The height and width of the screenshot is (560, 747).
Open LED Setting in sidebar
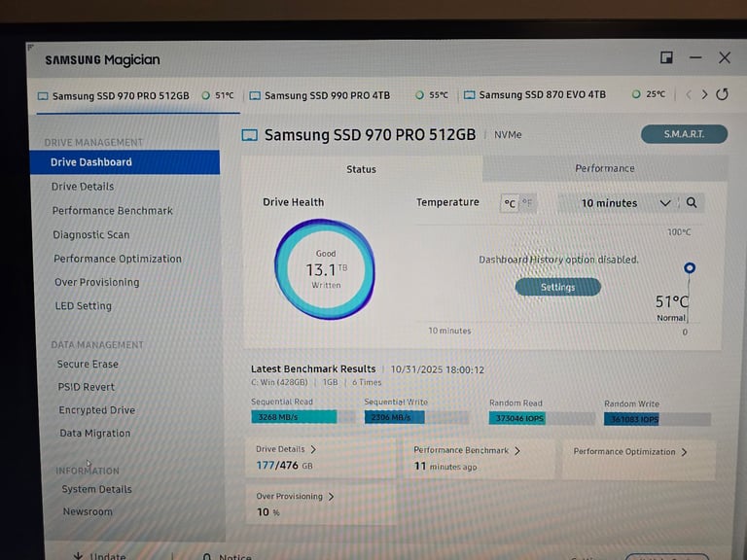click(84, 305)
